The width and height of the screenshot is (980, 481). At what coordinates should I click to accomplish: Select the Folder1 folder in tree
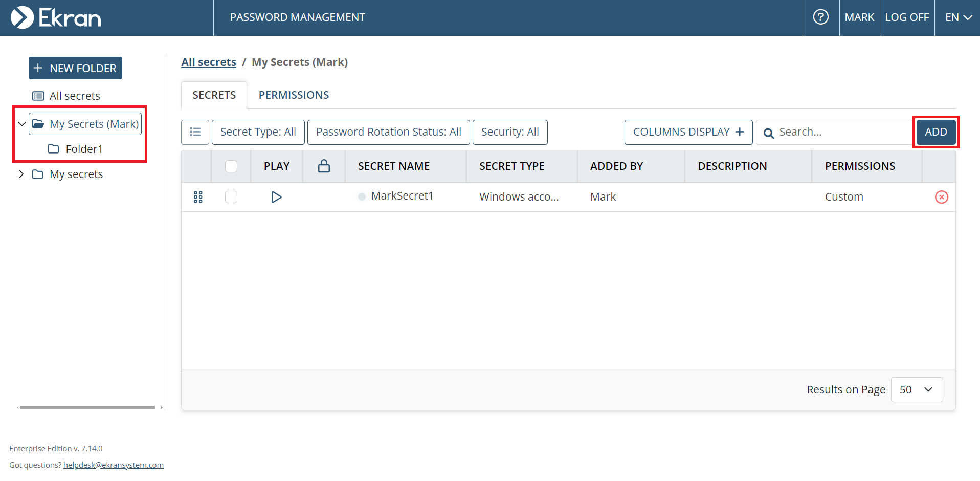tap(84, 149)
